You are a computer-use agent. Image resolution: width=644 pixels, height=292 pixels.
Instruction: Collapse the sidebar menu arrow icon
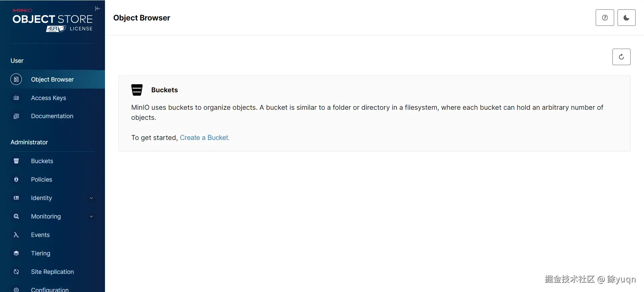pos(98,8)
